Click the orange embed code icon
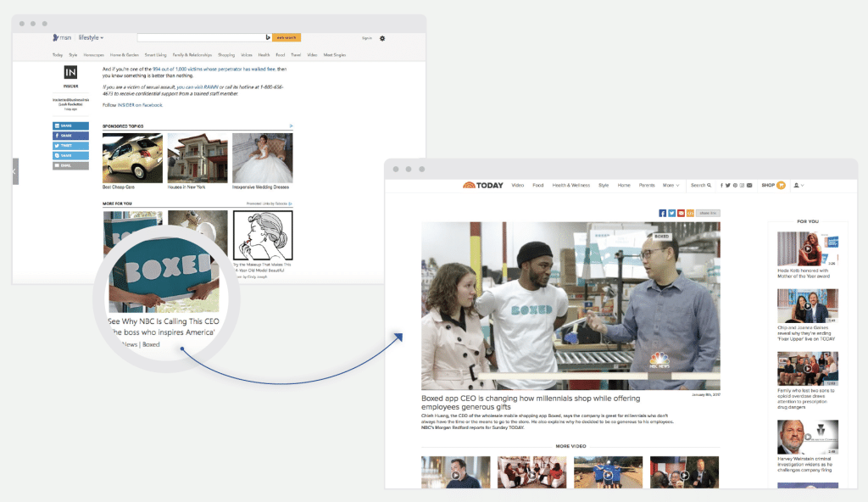 690,214
